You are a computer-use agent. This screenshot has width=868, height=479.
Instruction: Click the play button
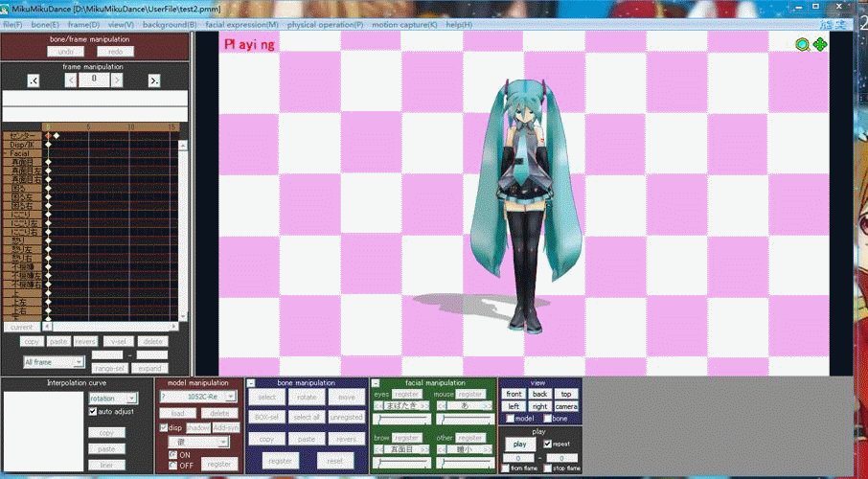[520, 445]
